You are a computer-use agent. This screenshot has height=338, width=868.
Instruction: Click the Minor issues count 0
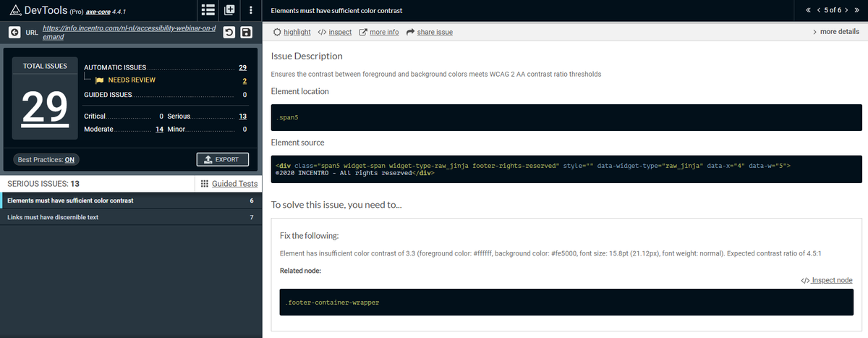click(x=245, y=129)
